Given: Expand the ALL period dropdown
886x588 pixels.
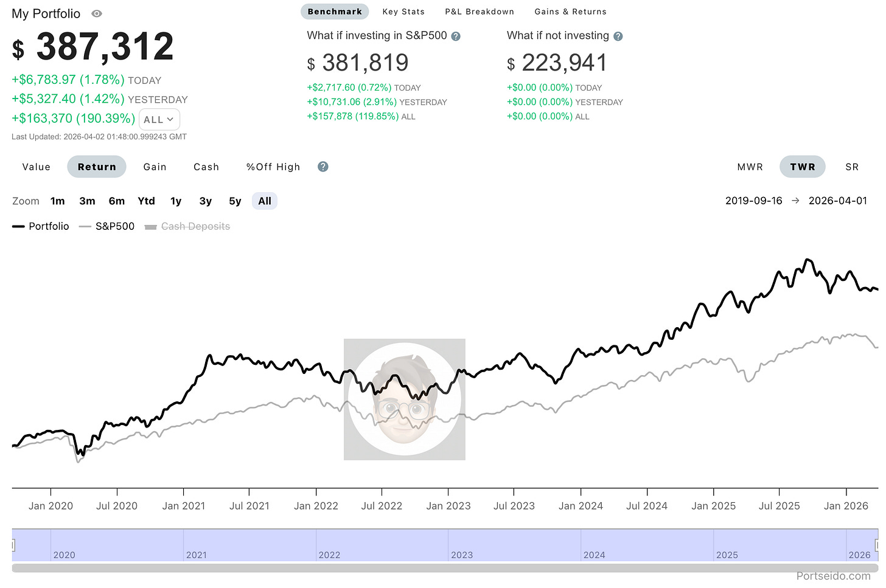Looking at the screenshot, I should 159,119.
